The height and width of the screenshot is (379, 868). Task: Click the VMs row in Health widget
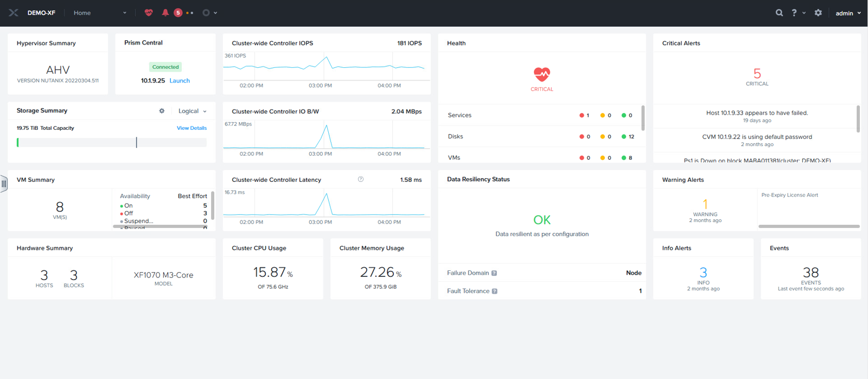(541, 157)
